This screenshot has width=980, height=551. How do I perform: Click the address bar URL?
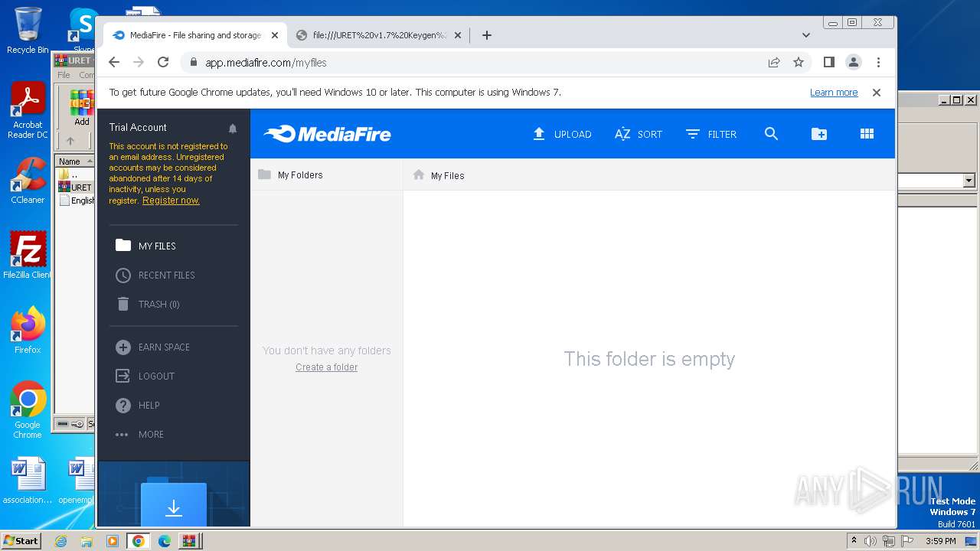click(x=266, y=63)
